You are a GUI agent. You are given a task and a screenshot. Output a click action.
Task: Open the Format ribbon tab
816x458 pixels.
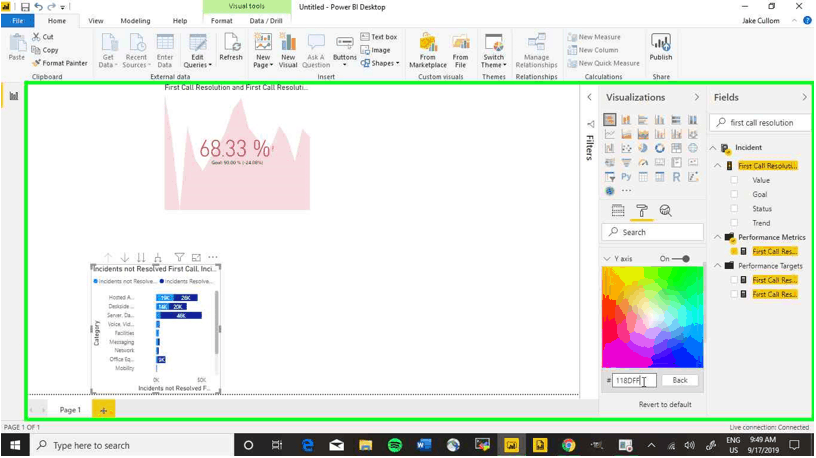(x=222, y=21)
